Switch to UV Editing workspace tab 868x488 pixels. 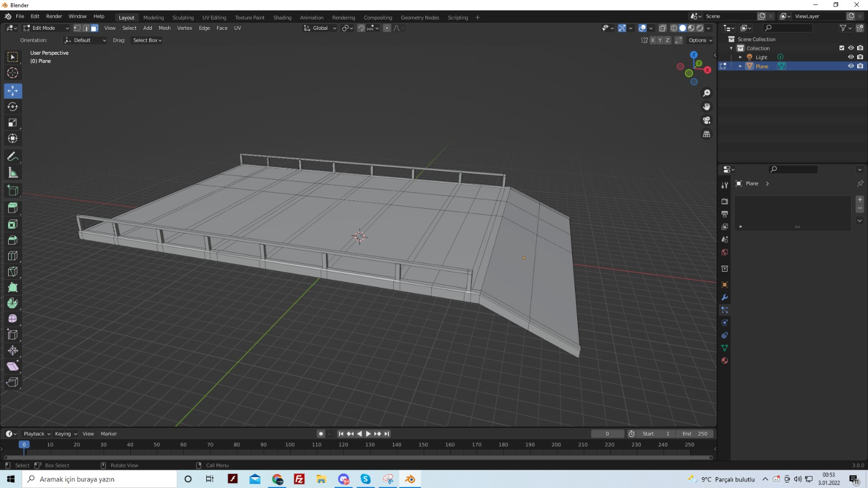point(214,17)
